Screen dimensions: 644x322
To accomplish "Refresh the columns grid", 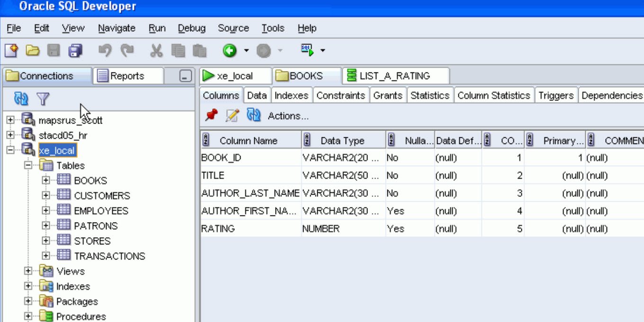I will tap(254, 115).
